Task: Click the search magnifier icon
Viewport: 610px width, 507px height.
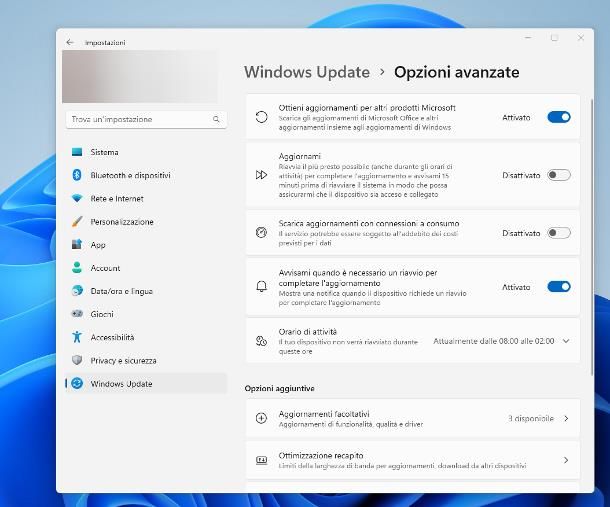Action: pyautogui.click(x=216, y=119)
